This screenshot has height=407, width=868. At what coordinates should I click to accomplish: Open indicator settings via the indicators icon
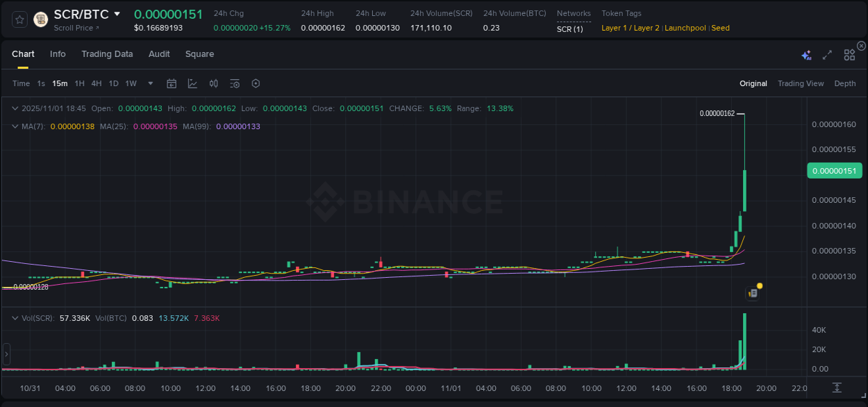pos(235,83)
